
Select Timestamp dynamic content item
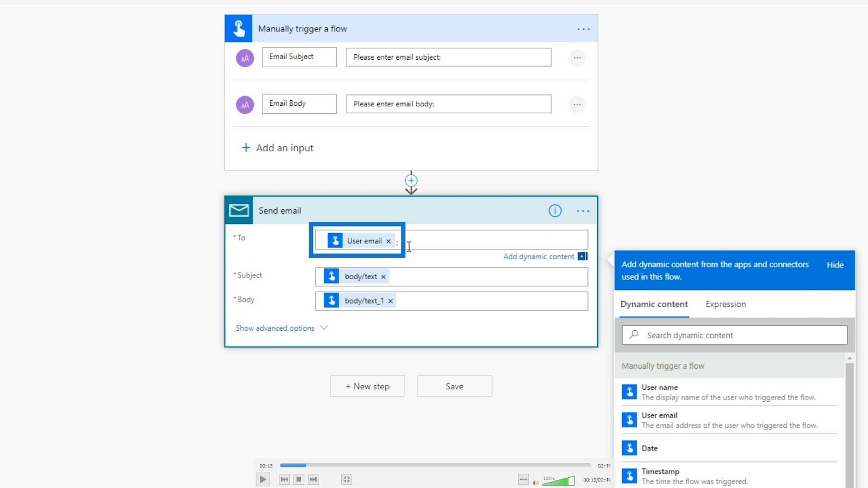tap(729, 476)
